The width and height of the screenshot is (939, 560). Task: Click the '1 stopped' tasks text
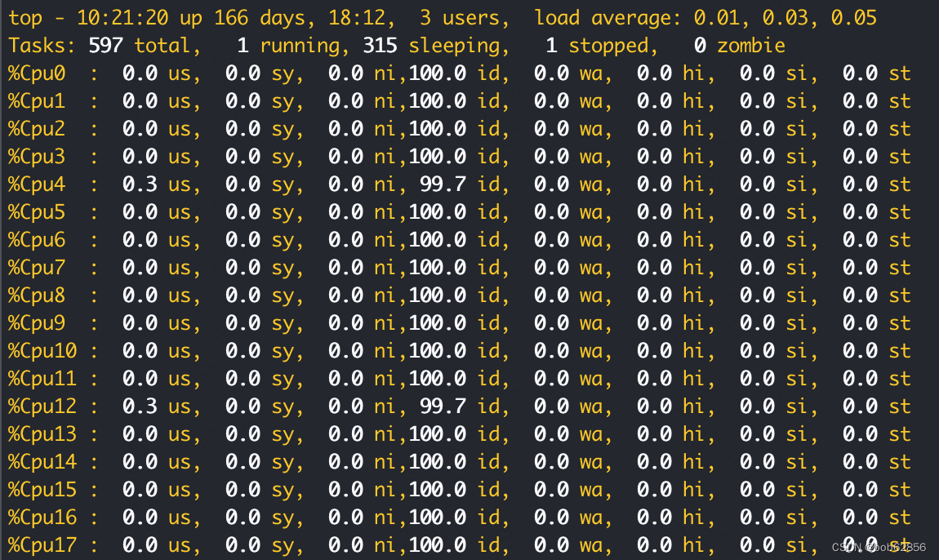pyautogui.click(x=598, y=46)
